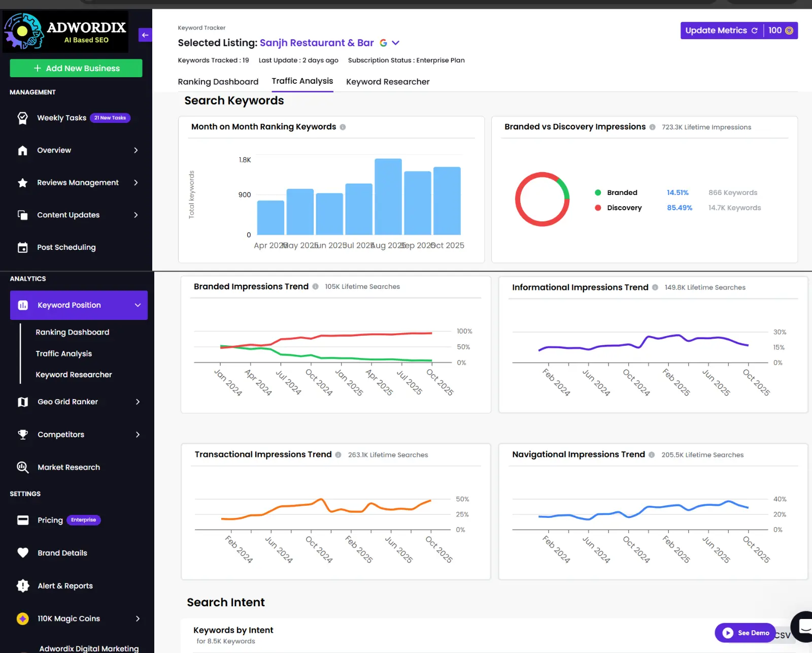Switch to the Ranking Dashboard tab
Viewport: 812px width, 653px height.
click(x=218, y=82)
